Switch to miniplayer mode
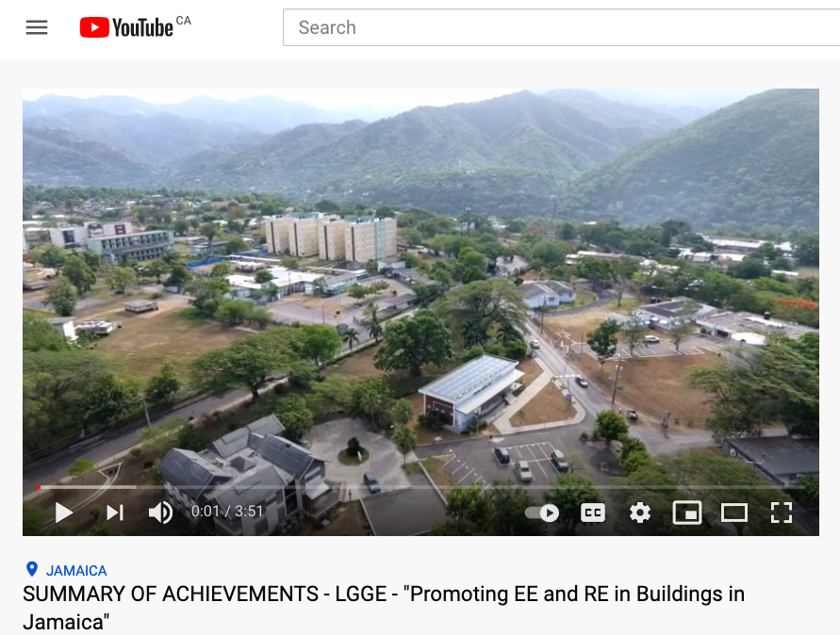The width and height of the screenshot is (840, 635). point(686,513)
